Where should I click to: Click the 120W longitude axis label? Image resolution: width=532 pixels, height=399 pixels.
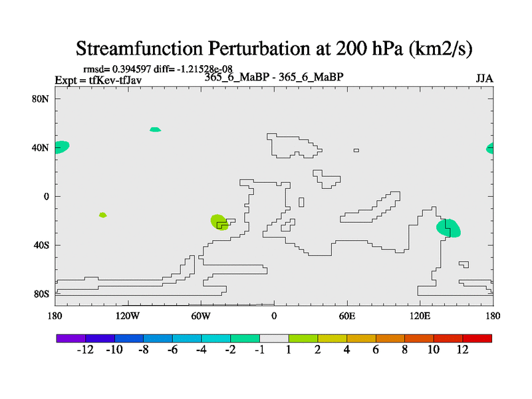point(128,317)
